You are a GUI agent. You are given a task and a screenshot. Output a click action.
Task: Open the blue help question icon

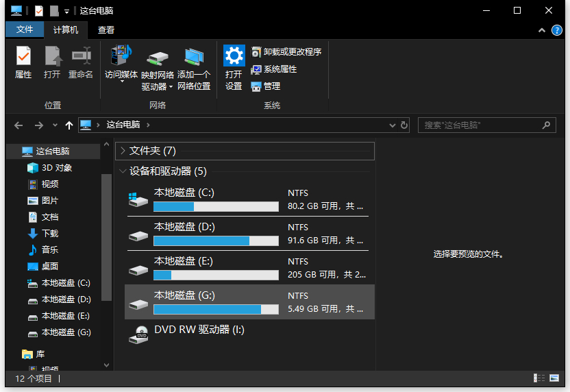tap(556, 30)
